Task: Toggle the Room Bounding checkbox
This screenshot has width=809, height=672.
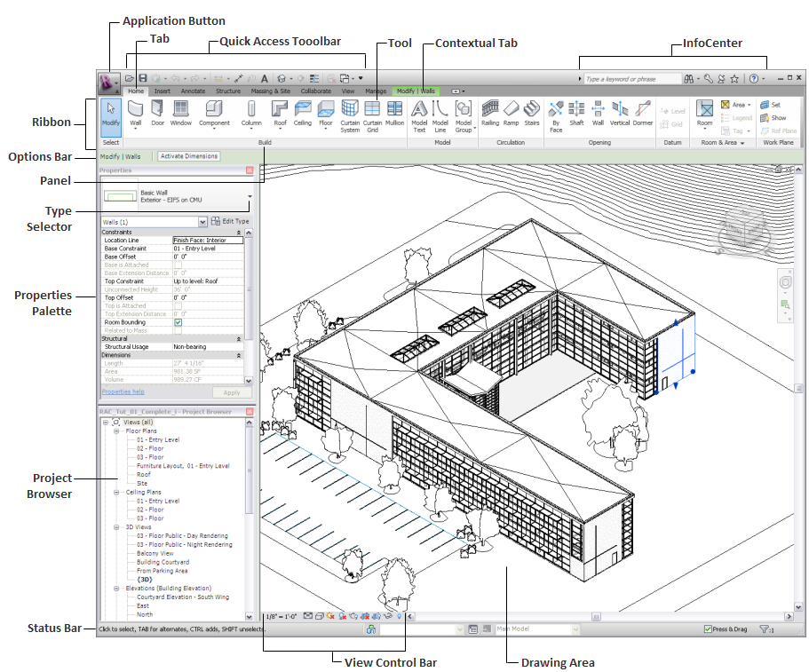Action: pos(178,322)
